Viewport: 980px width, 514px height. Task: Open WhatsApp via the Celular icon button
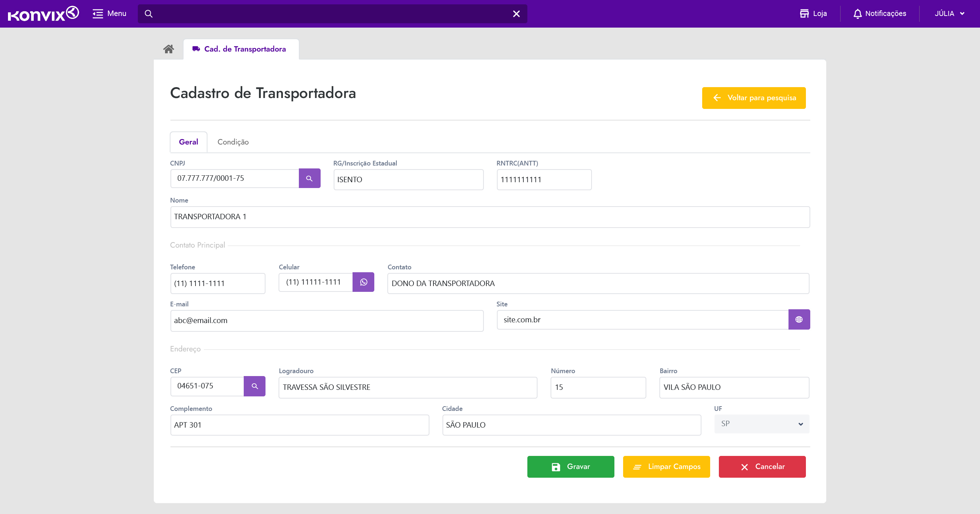[363, 282]
